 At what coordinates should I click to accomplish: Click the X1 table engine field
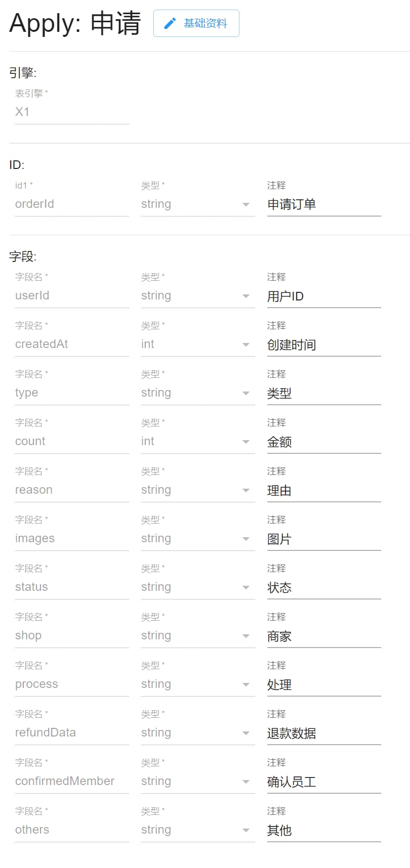pos(72,112)
